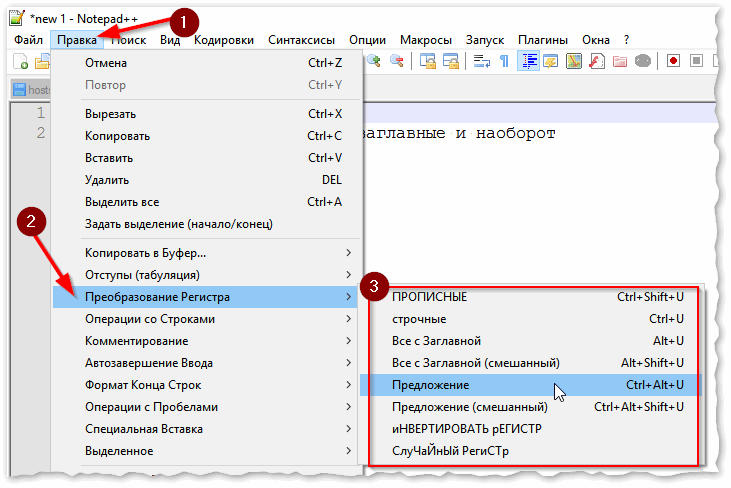Screen dimensions: 731x488
Task: Choose Вставить menu entry
Action: coord(207,158)
